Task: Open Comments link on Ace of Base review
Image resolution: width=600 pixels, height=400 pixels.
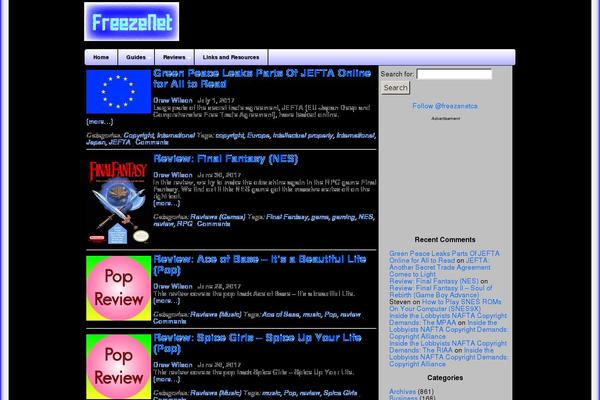Action: pos(170,322)
